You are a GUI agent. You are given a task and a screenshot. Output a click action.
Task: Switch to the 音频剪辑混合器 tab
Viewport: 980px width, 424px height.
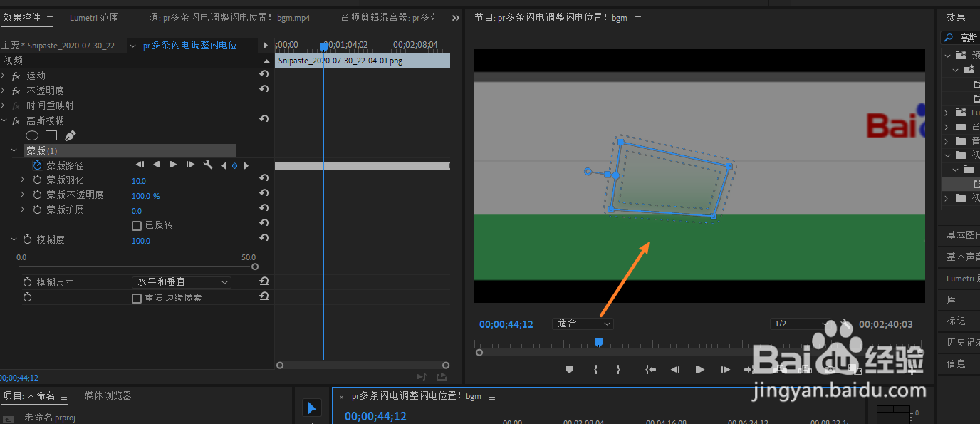[x=387, y=17]
